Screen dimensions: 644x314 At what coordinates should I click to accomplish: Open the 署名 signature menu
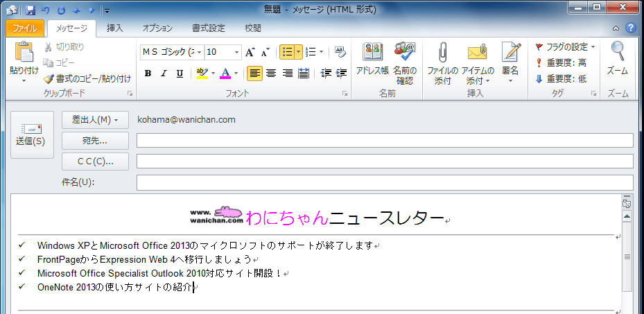(x=511, y=62)
